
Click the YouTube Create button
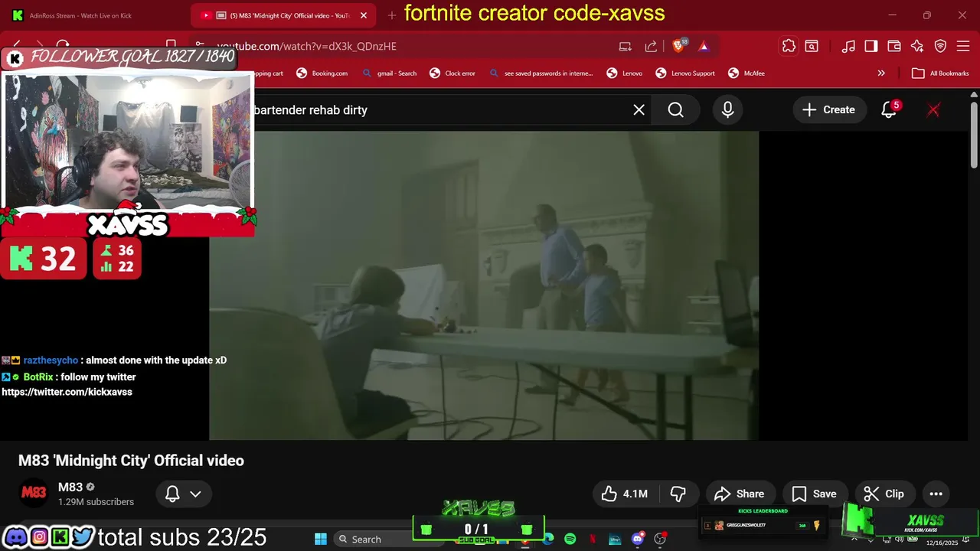click(829, 109)
